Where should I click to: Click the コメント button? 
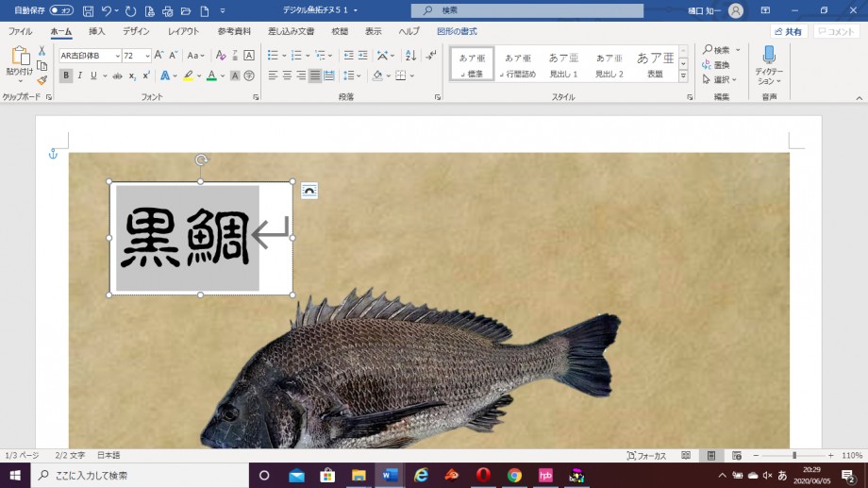pyautogui.click(x=837, y=31)
